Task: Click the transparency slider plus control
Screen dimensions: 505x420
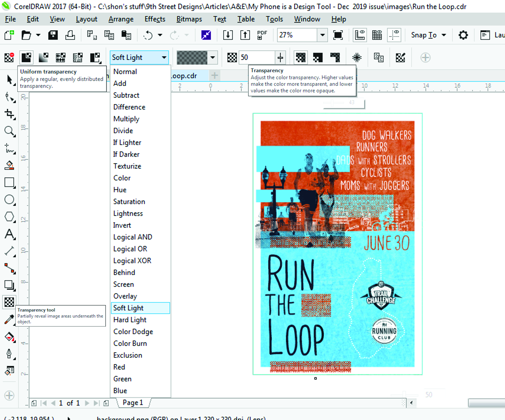Action: 281,57
